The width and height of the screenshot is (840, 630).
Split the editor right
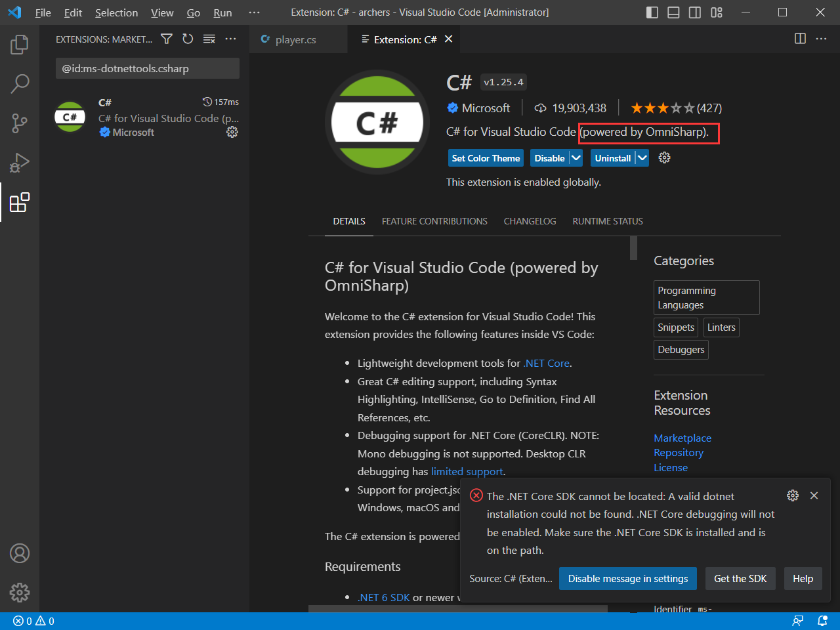[800, 39]
